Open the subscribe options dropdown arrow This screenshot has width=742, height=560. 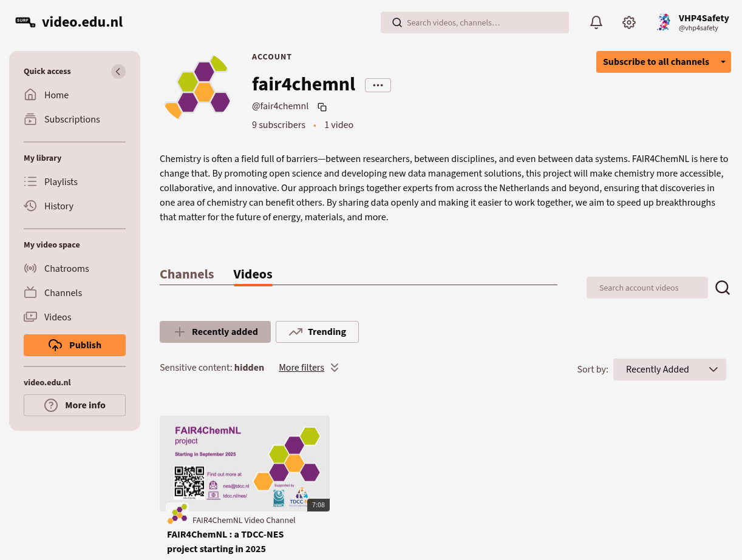(x=723, y=62)
